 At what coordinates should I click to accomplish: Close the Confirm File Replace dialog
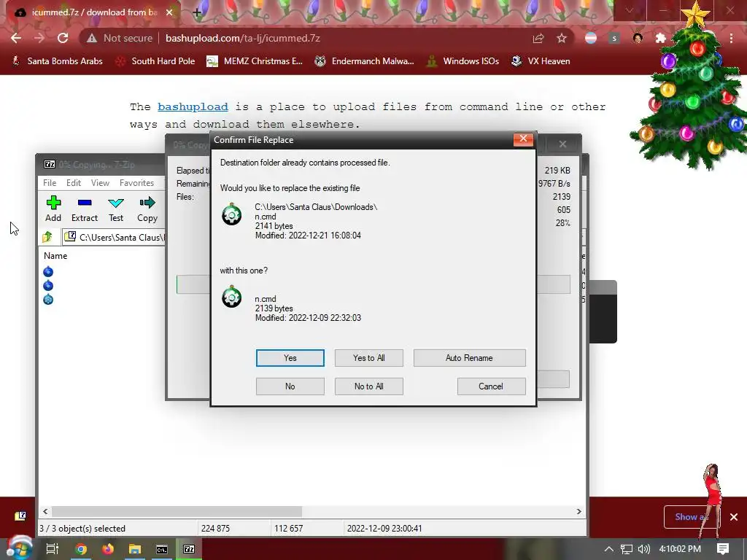click(x=523, y=139)
